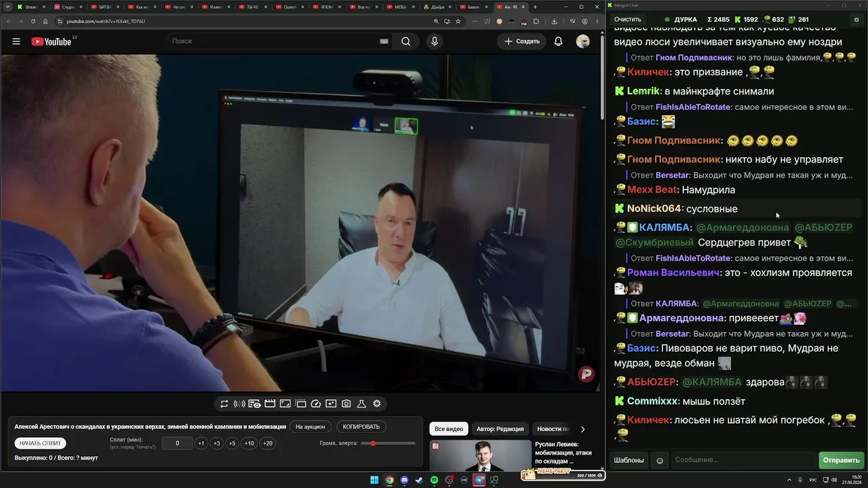Open the on-screen keyboard icon in search box
The width and height of the screenshot is (868, 488).
point(384,41)
